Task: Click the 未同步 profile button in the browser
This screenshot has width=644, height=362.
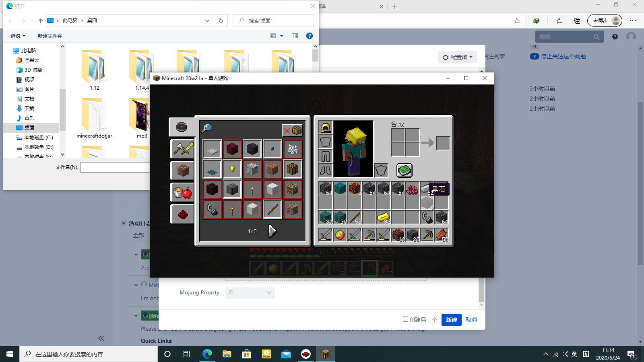Action: click(x=605, y=21)
